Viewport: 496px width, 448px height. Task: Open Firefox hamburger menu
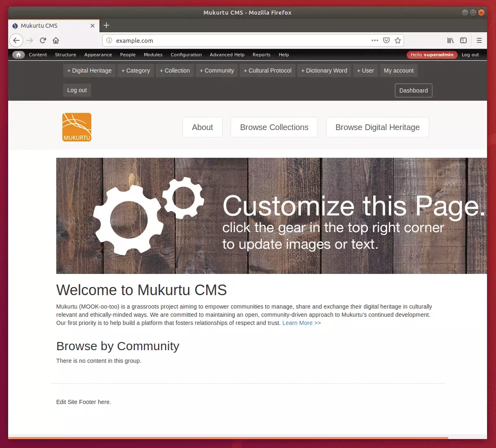pyautogui.click(x=479, y=40)
